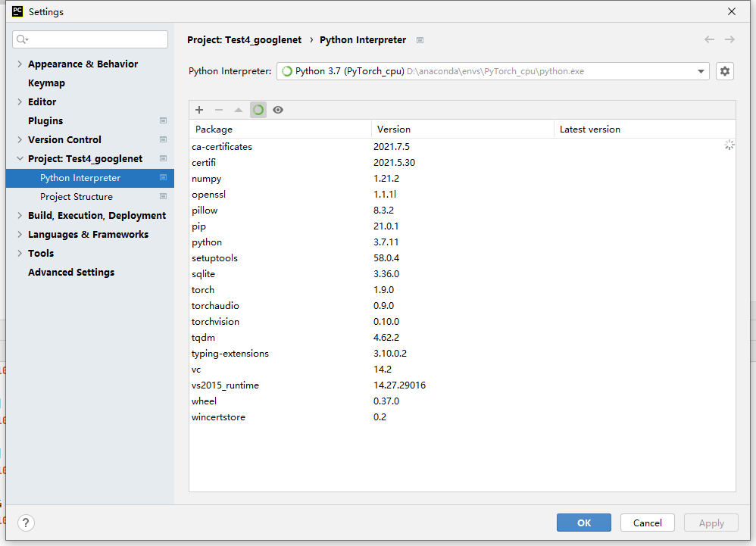Image resolution: width=756 pixels, height=546 pixels.
Task: Click the disabled Apply button
Action: (711, 523)
